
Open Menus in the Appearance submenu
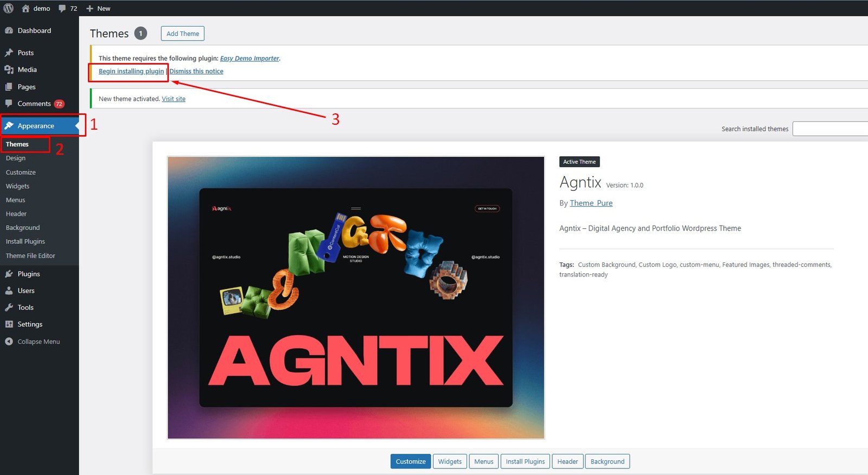16,200
